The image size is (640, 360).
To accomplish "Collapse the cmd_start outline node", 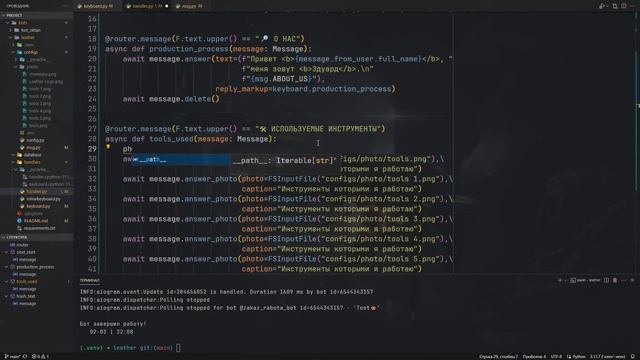I will coord(7,252).
